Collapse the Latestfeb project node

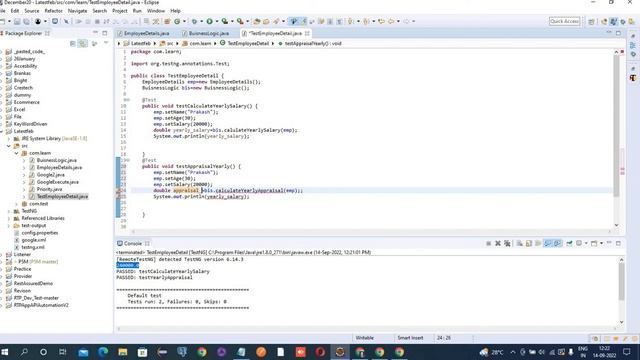tap(2, 131)
